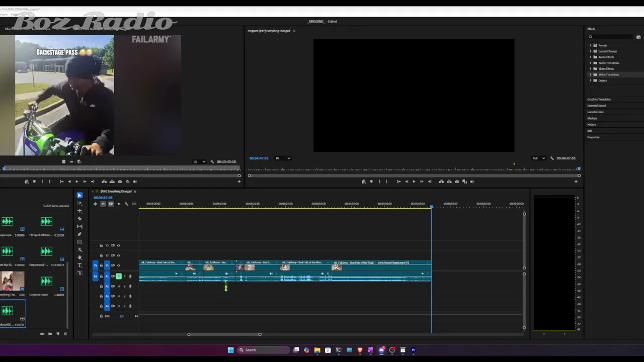Viewport: 644px width, 362px height.
Task: Add a marker in the timeline header
Action: point(119,204)
